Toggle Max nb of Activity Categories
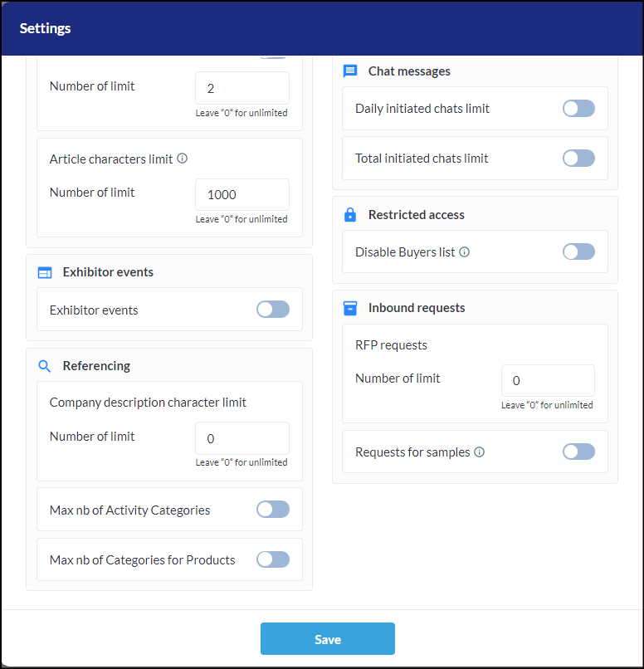Viewport: 644px width, 669px height. point(272,510)
